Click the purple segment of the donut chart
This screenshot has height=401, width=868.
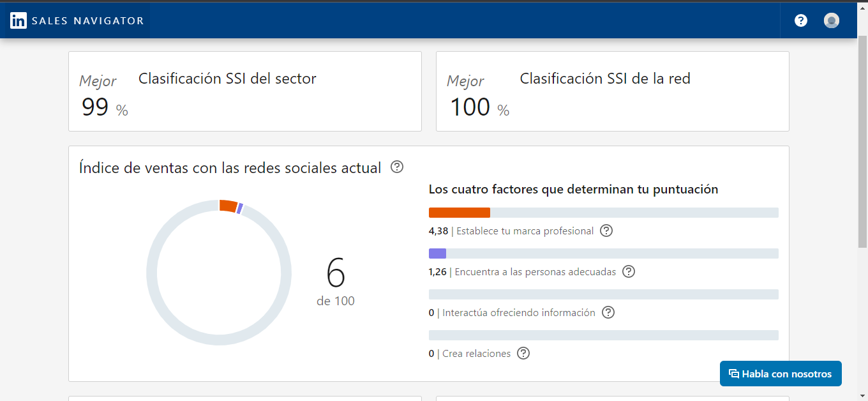pos(240,208)
